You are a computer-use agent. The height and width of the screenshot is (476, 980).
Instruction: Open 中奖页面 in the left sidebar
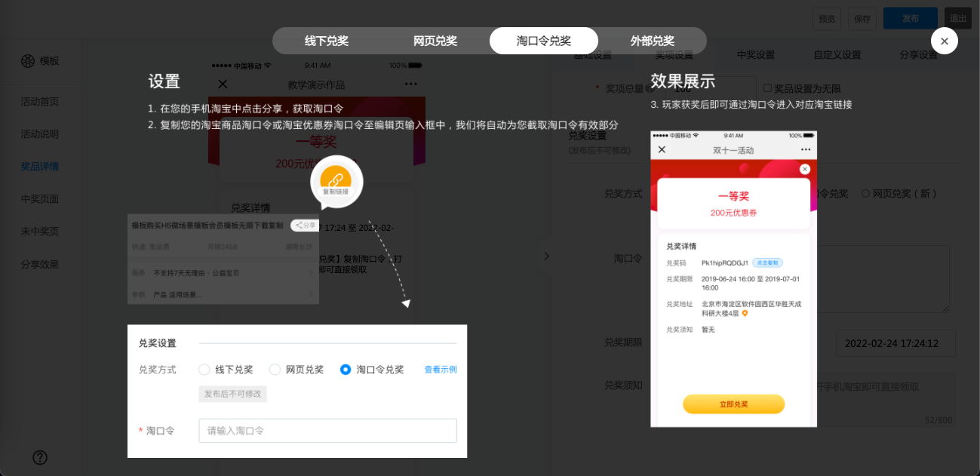(40, 199)
